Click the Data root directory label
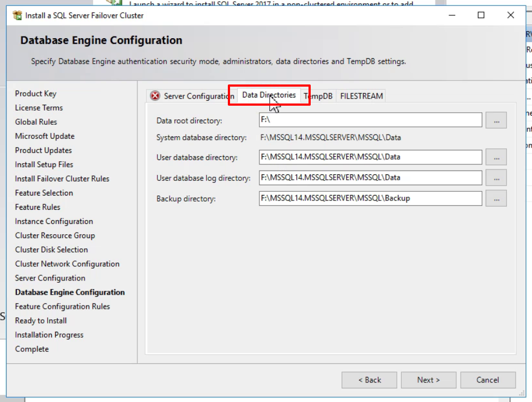The width and height of the screenshot is (532, 402). click(189, 121)
